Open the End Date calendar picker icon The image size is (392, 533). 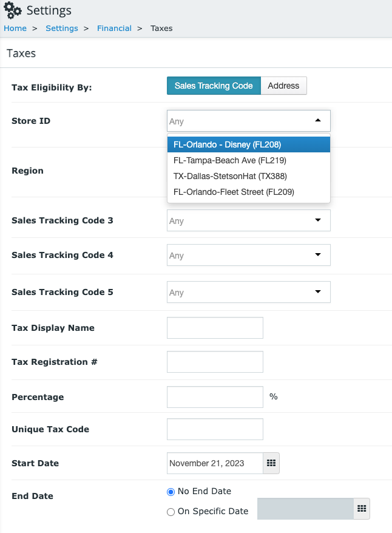(362, 509)
